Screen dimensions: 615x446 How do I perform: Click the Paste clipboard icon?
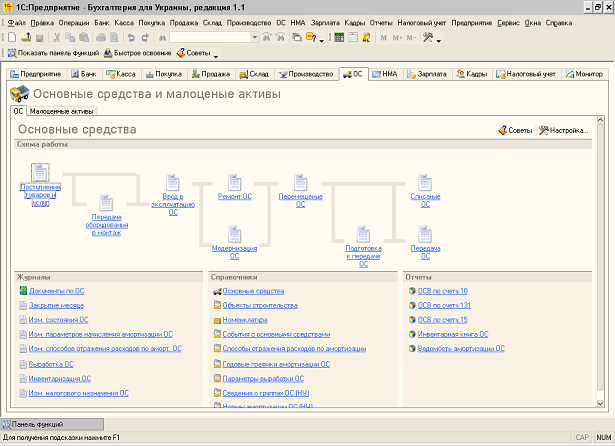pyautogui.click(x=84, y=37)
